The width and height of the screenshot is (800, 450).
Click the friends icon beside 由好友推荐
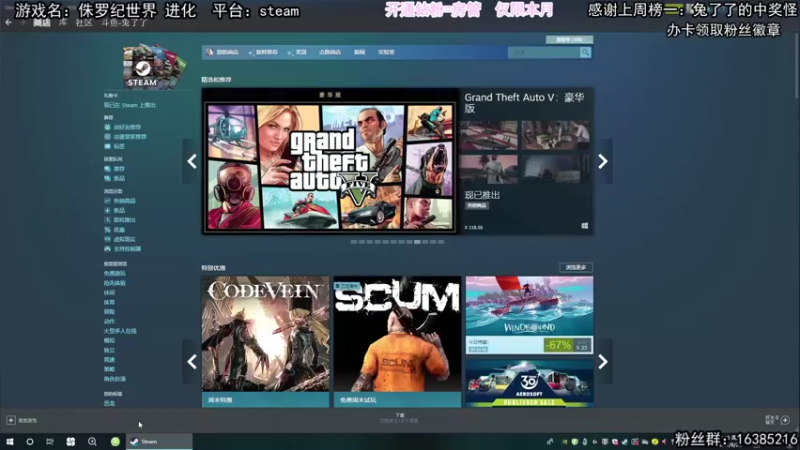107,127
